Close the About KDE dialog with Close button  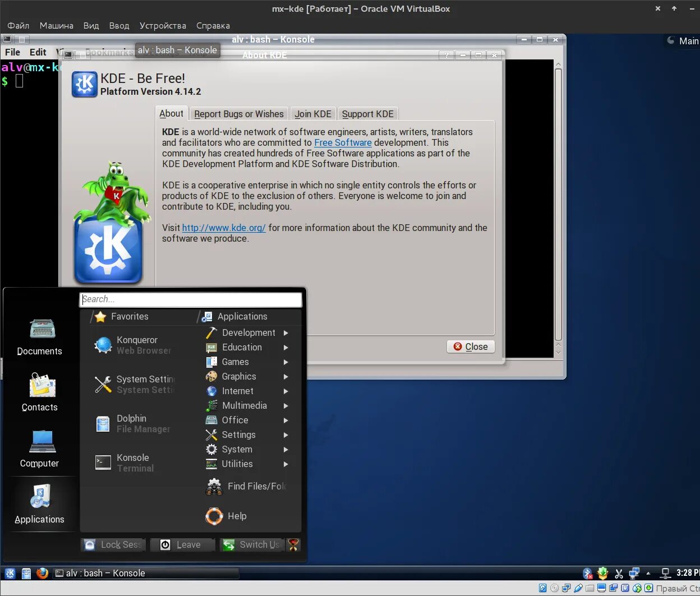pos(471,346)
